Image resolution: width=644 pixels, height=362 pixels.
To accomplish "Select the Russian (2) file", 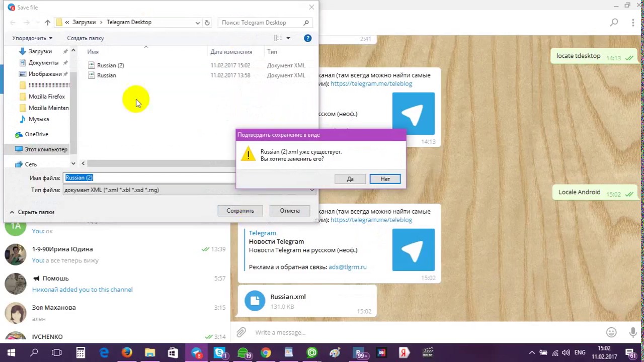I will tap(110, 65).
